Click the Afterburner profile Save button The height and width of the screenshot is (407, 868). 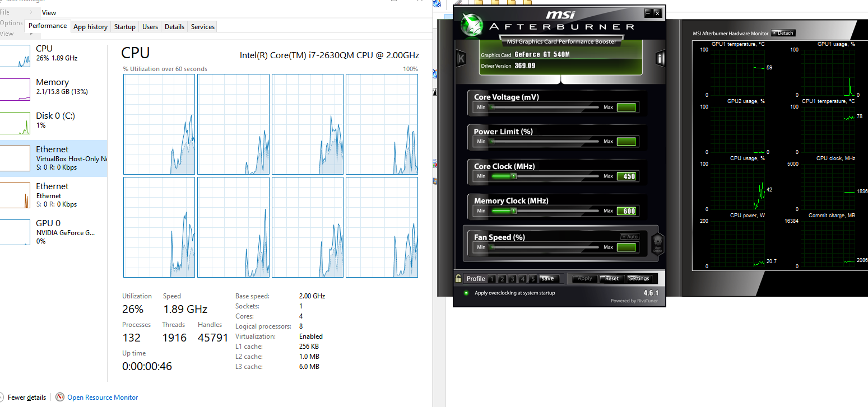coord(549,279)
